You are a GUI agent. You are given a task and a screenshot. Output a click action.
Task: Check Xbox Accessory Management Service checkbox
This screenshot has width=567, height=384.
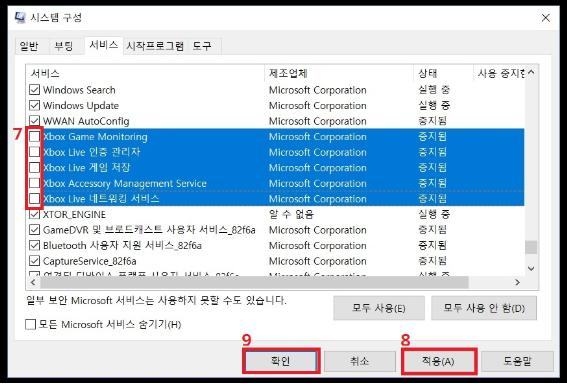pyautogui.click(x=34, y=183)
